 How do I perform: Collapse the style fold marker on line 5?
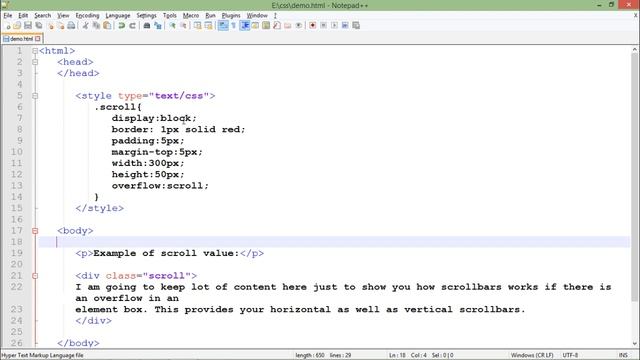click(x=35, y=96)
